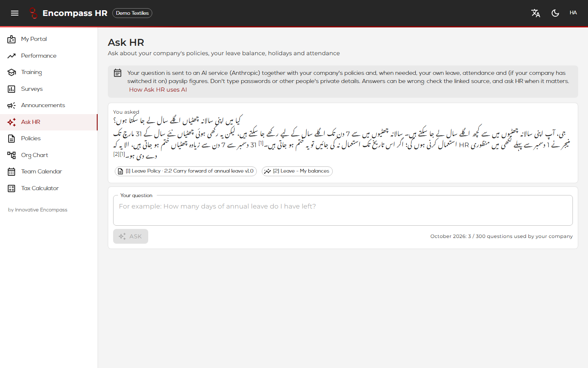Click the Performance trend icon
This screenshot has height=368, width=588.
point(11,56)
